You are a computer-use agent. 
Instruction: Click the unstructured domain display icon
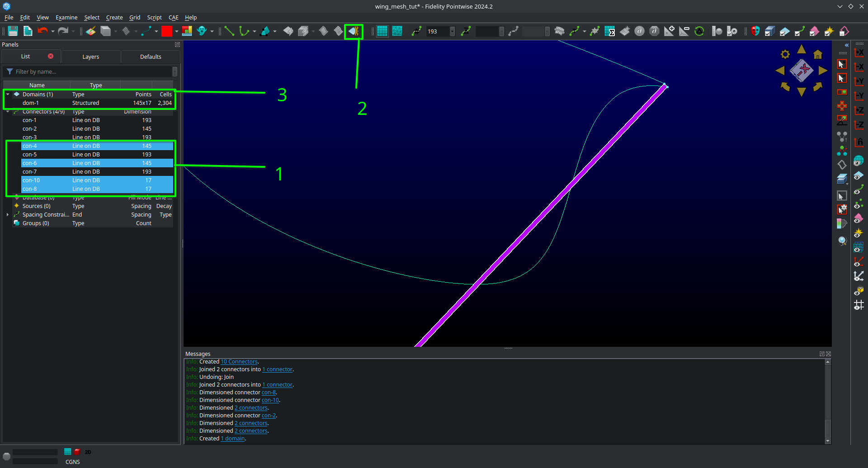(x=397, y=31)
